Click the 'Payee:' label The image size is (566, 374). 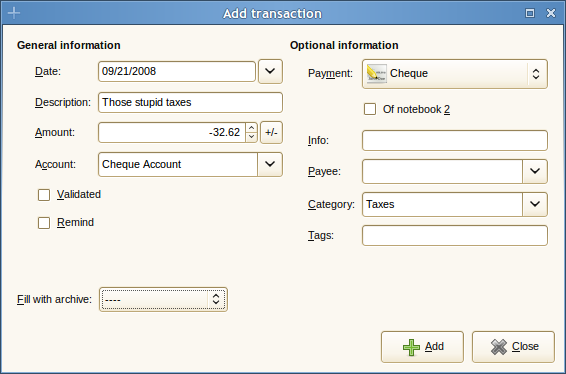tap(324, 171)
